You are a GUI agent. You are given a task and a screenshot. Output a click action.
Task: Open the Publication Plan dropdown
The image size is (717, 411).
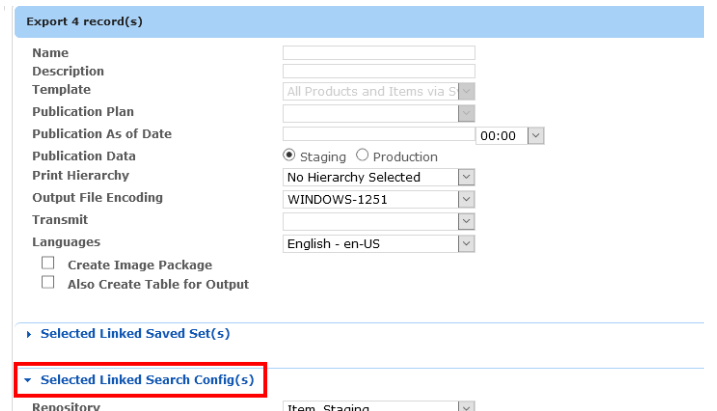pos(379,113)
